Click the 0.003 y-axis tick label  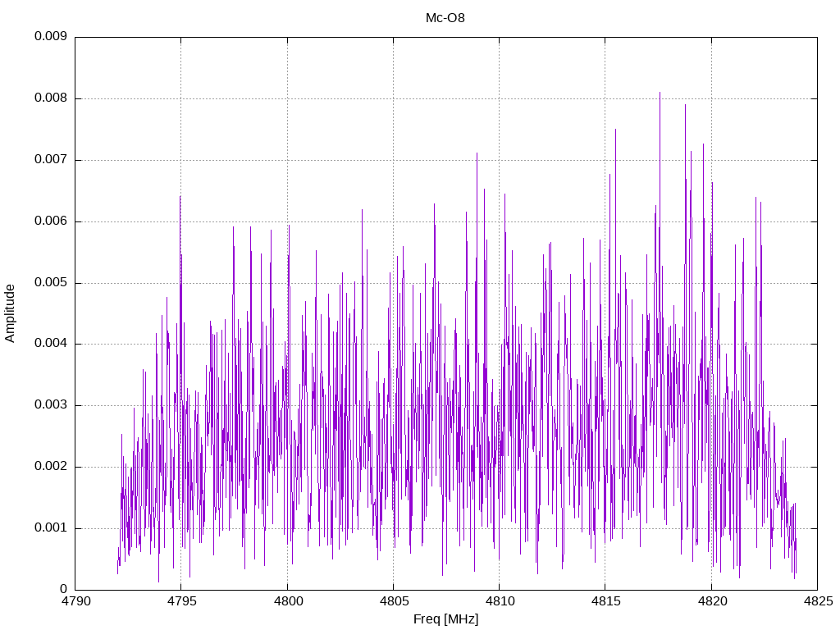[51, 405]
